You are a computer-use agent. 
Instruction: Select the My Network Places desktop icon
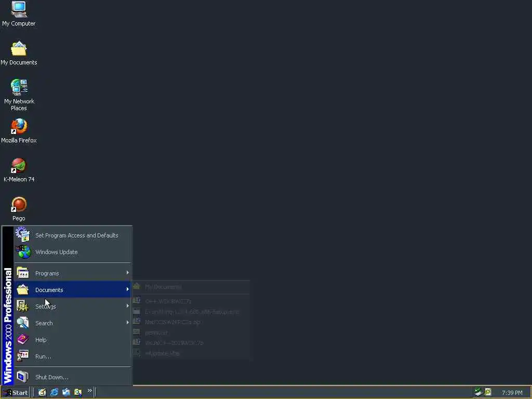(x=19, y=95)
